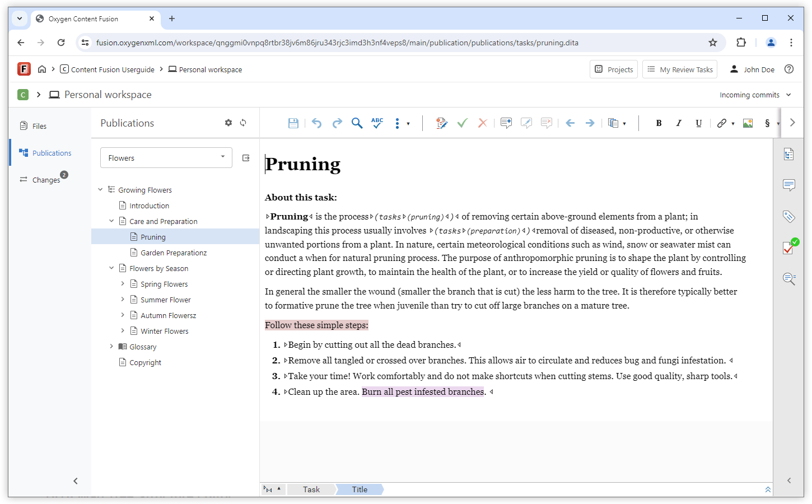Collapse the left sidebar
Image resolution: width=812 pixels, height=504 pixels.
(x=76, y=481)
